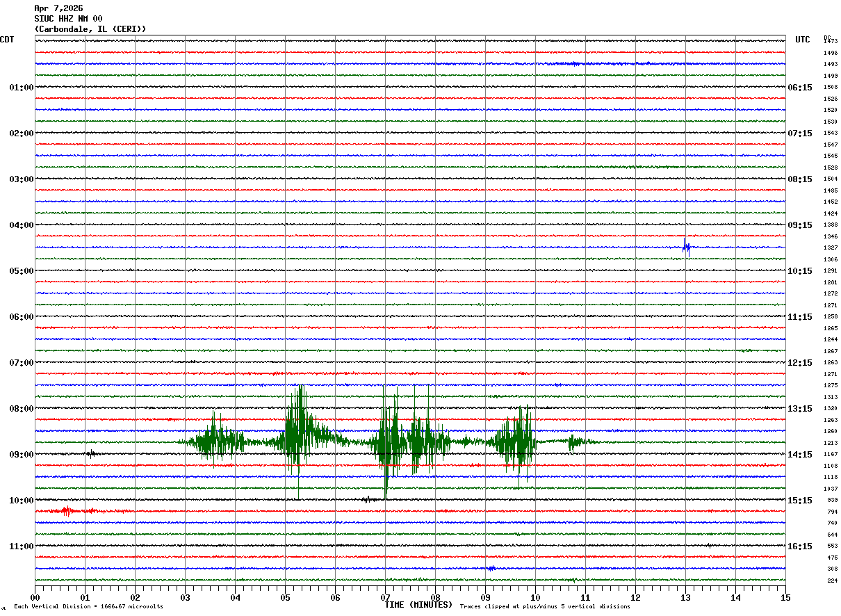Click the CDT time label "07:00"
Viewport: 841px width, 616px height.
[x=22, y=363]
